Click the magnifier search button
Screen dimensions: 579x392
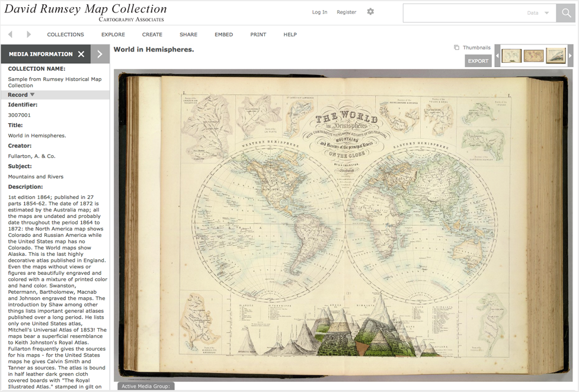[x=566, y=13]
